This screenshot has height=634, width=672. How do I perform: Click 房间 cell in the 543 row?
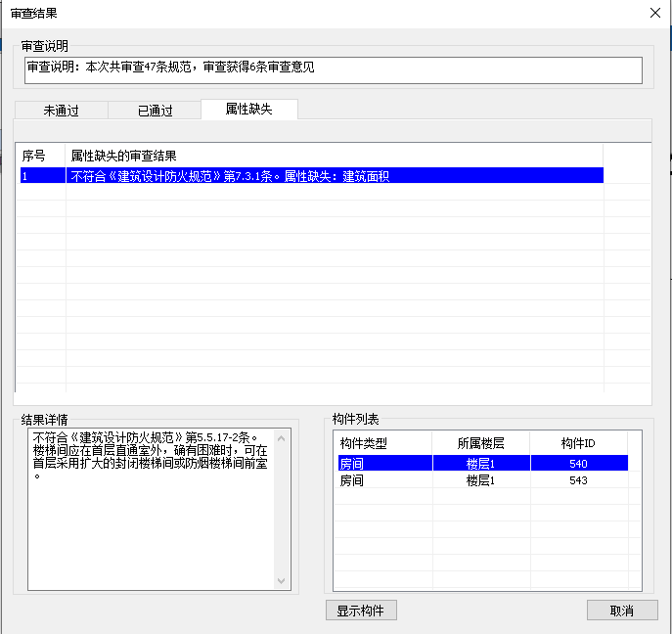384,480
